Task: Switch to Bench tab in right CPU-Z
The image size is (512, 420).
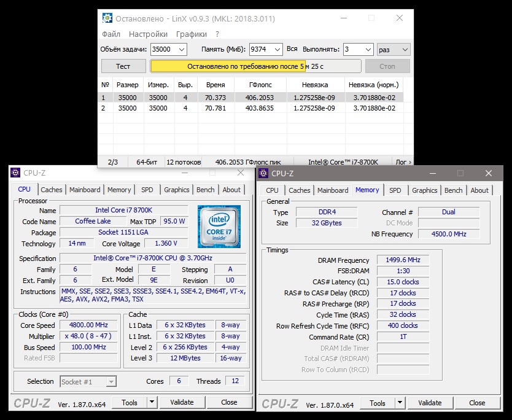Action: (x=453, y=190)
